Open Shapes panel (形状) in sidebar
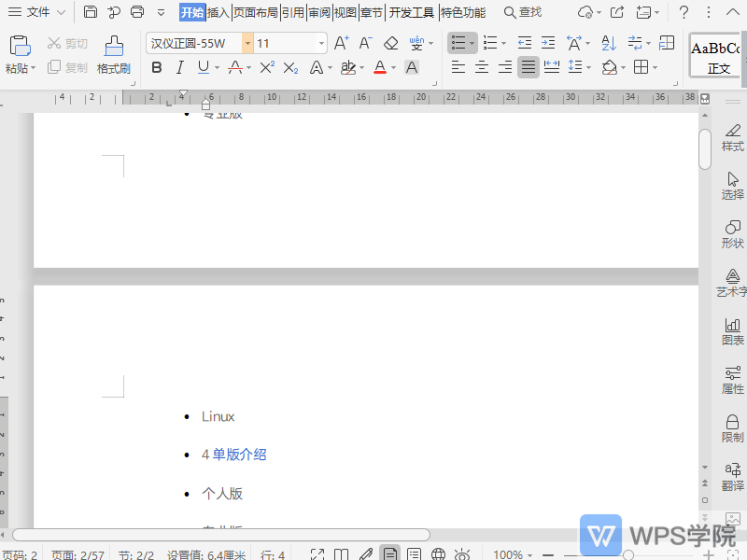Viewport: 747px width, 560px height. tap(732, 234)
